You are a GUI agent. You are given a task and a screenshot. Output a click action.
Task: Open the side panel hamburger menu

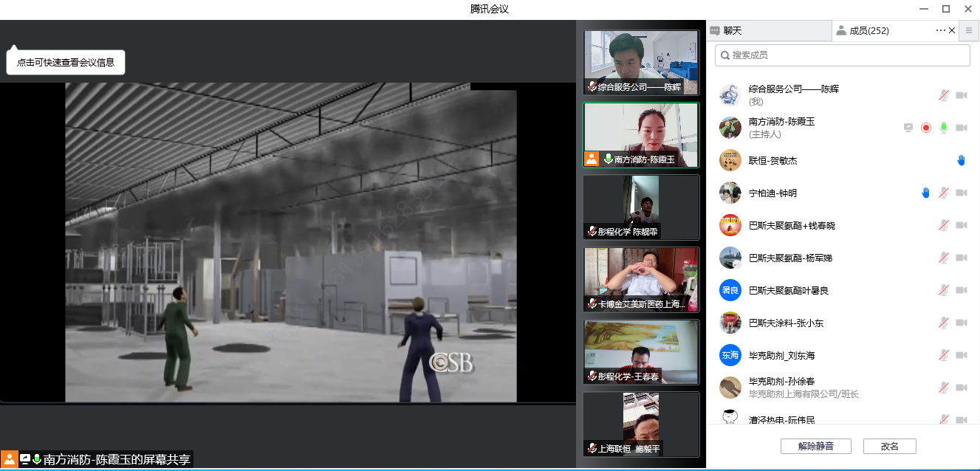[969, 30]
